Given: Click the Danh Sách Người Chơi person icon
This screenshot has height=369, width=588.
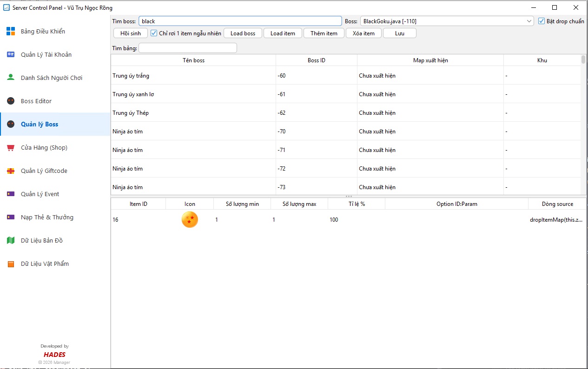Looking at the screenshot, I should click(11, 78).
